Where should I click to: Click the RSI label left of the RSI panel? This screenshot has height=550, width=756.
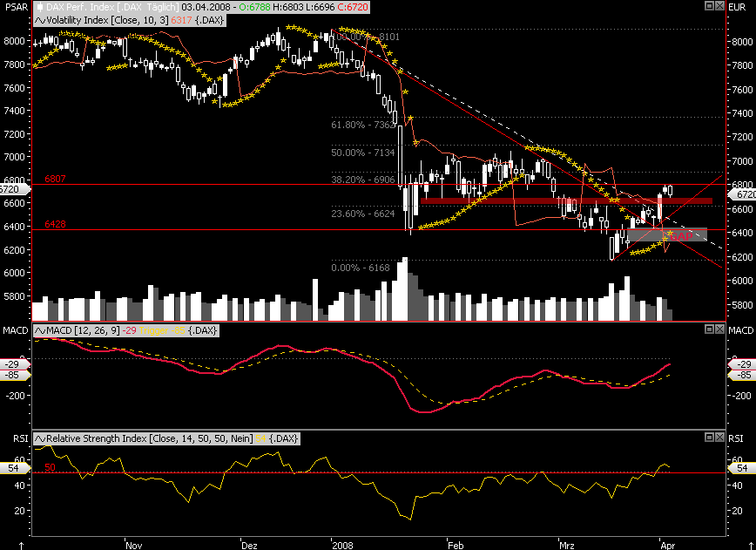[20, 438]
